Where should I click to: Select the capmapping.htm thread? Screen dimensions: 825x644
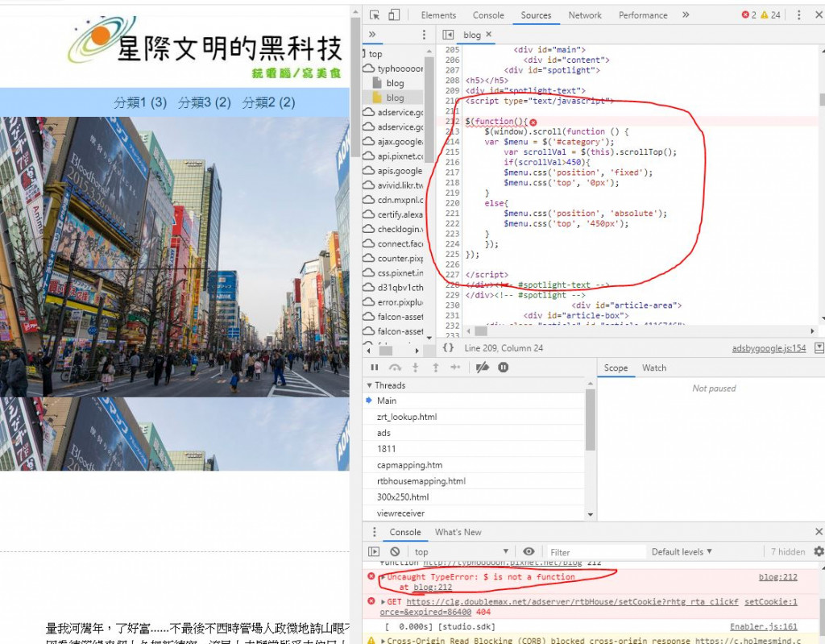point(474,465)
